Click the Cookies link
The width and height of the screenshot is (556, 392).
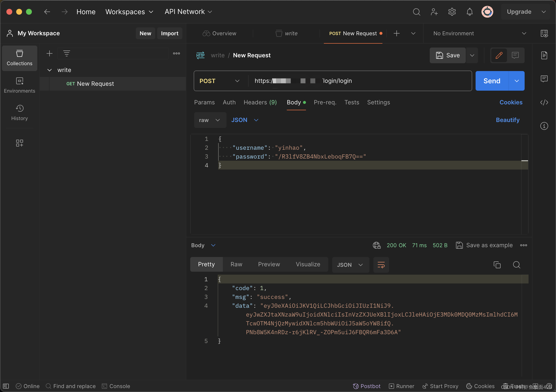[x=511, y=102]
